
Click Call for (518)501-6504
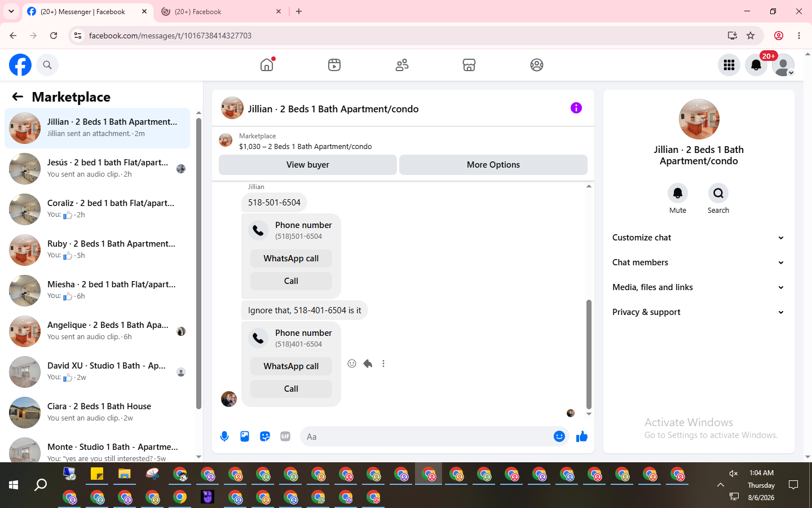291,281
